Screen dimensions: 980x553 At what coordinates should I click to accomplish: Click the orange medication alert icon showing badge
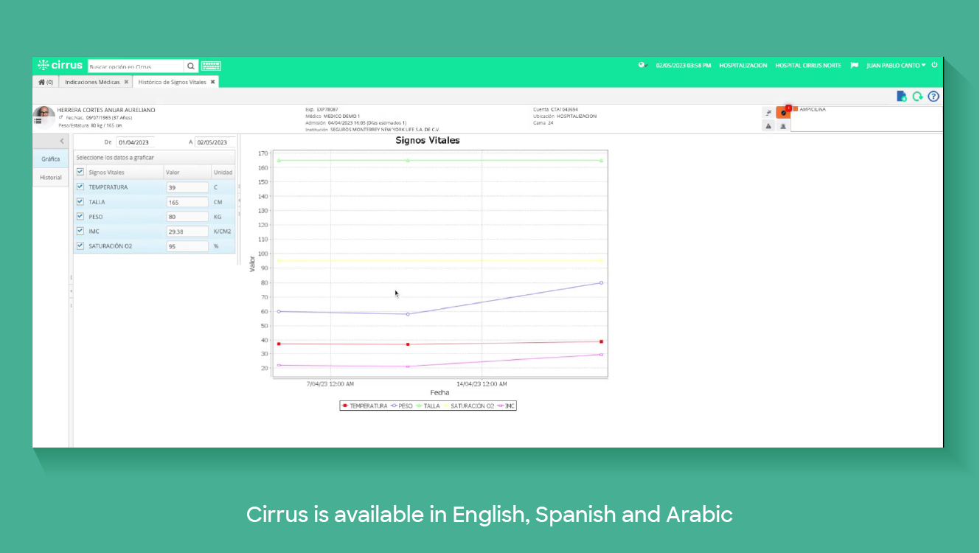coord(783,113)
